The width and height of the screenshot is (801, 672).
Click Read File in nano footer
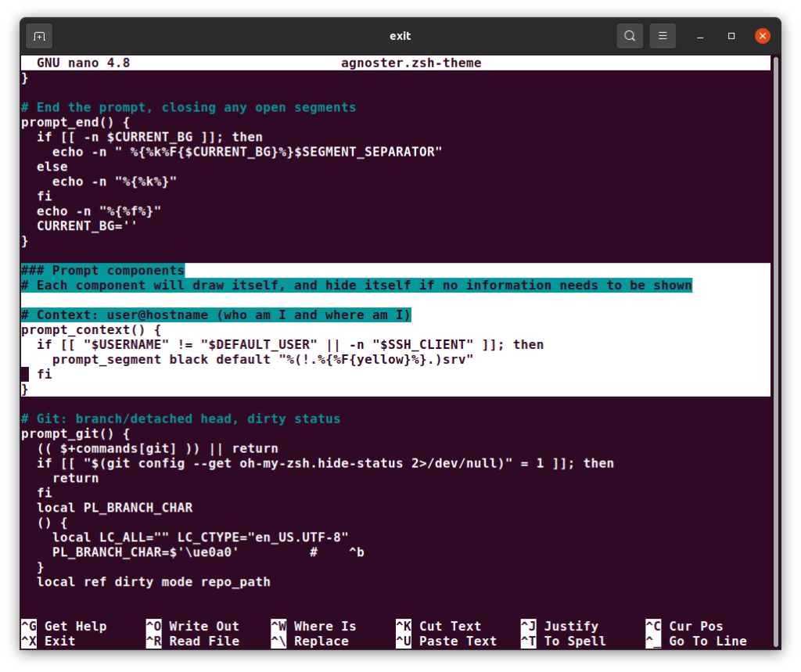(x=203, y=641)
